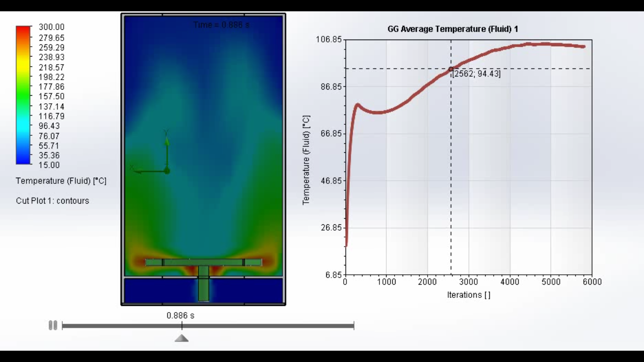Screen dimensions: 644x362
Task: Select the 35.36 legend value
Action: [49, 156]
